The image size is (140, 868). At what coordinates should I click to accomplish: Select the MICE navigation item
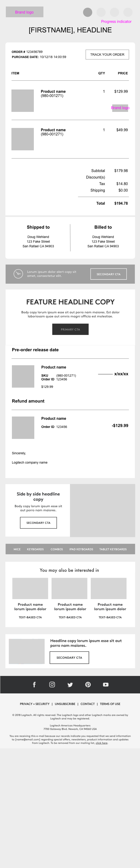[17, 549]
